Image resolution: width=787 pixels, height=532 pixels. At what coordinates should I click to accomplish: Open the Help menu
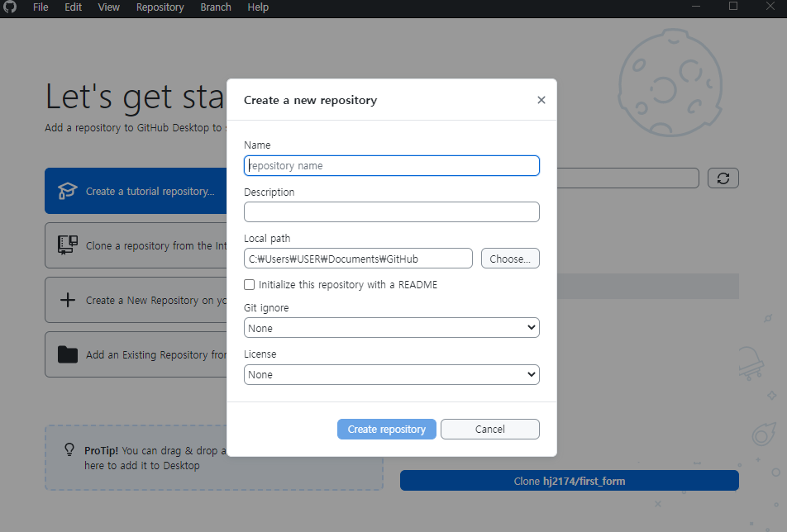tap(258, 7)
